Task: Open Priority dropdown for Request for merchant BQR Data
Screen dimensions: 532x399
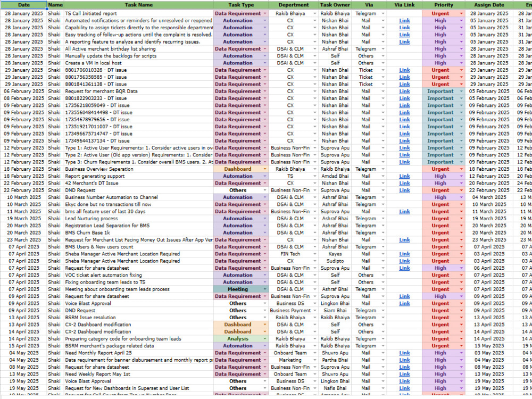Action: click(x=461, y=92)
